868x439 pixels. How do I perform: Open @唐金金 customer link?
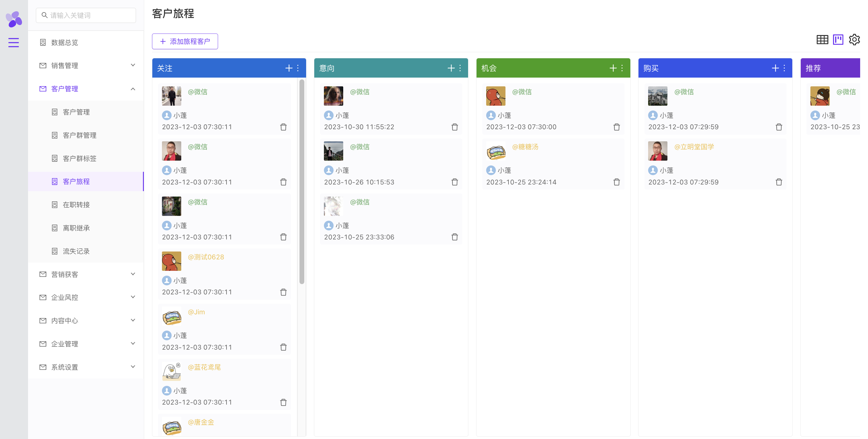(201, 422)
